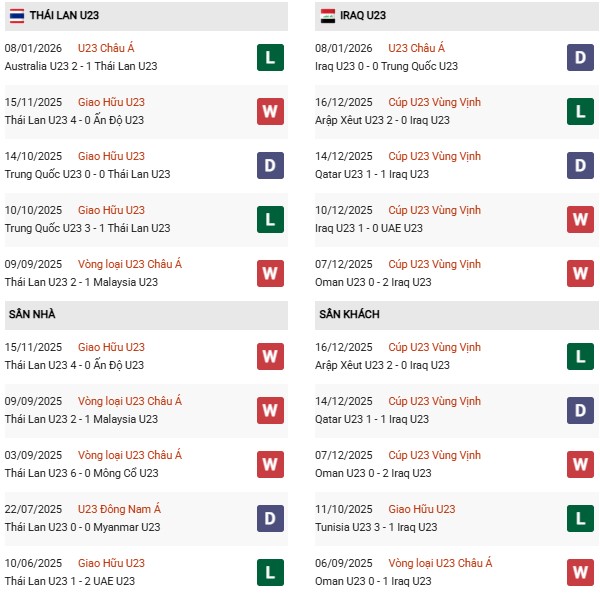Select the IRAQ U23 header

click(364, 15)
